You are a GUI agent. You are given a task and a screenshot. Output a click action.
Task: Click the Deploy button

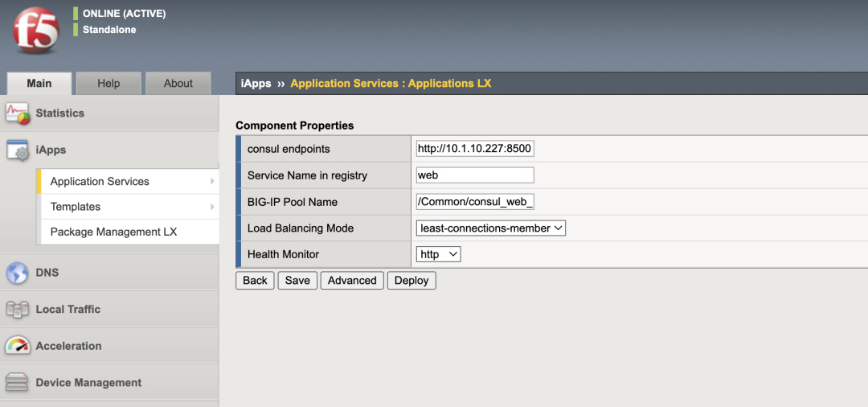(411, 280)
